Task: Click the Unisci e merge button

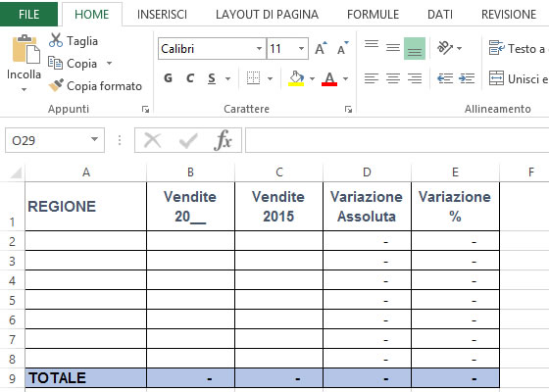Action: click(519, 78)
